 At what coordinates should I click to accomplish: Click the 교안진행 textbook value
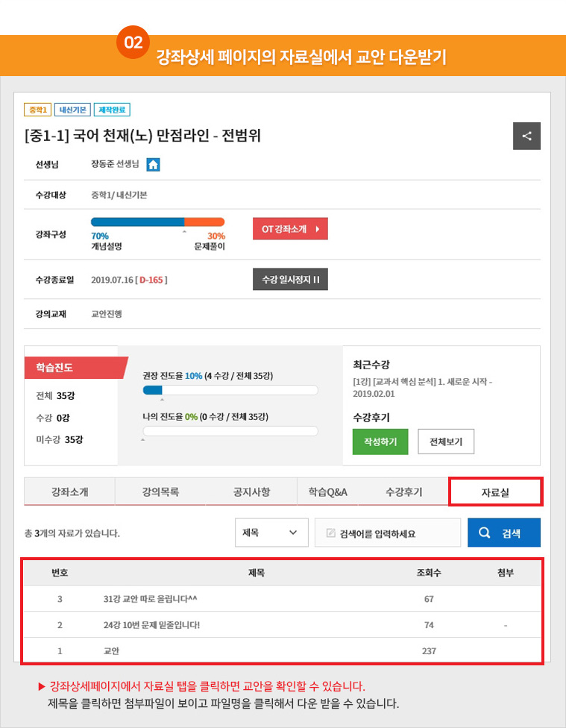click(x=107, y=314)
